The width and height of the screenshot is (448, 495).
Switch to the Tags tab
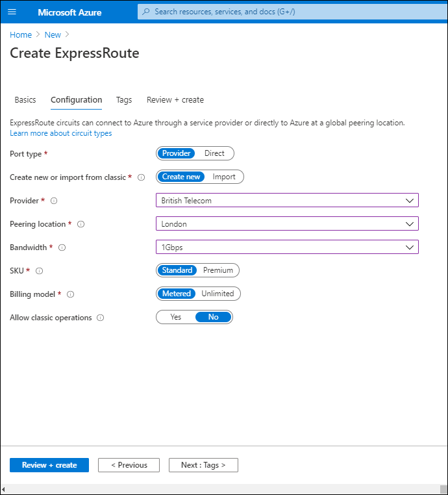pos(124,100)
